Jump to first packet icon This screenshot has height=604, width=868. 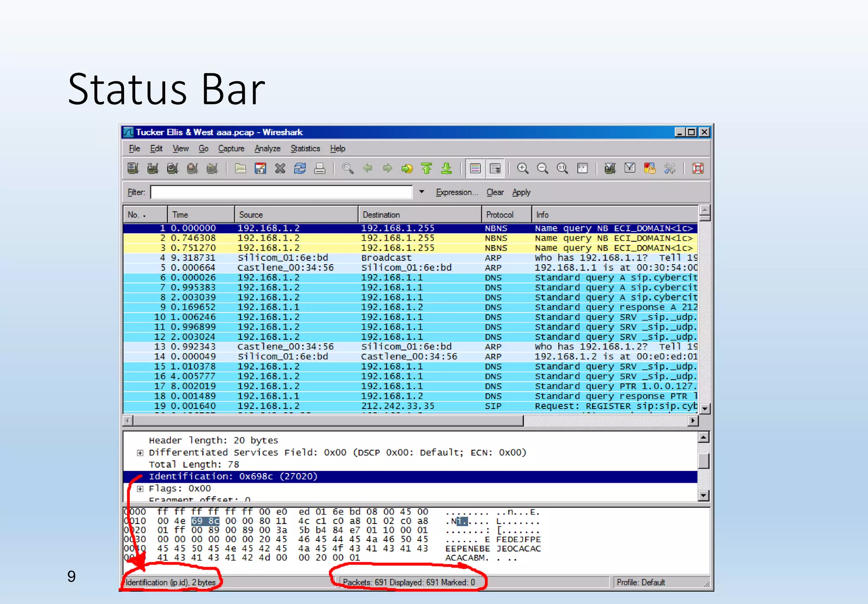pos(427,168)
